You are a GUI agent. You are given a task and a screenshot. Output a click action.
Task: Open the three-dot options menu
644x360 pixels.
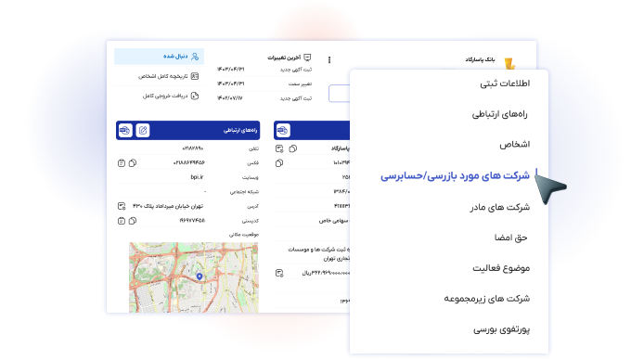pyautogui.click(x=329, y=60)
